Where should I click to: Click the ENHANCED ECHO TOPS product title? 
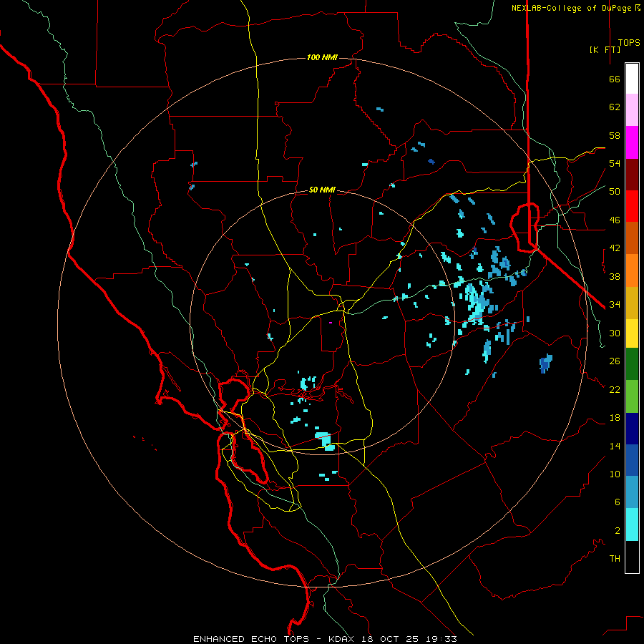[x=251, y=639]
